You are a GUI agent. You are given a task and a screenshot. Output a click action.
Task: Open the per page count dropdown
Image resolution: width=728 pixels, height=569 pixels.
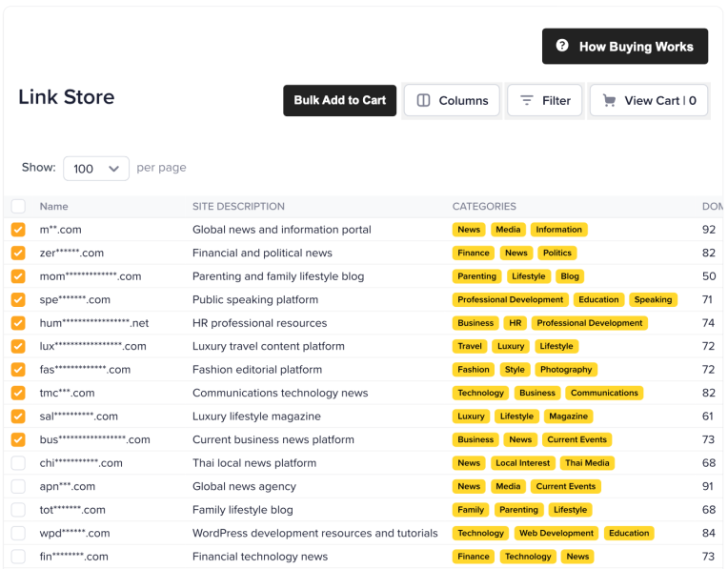pyautogui.click(x=95, y=169)
